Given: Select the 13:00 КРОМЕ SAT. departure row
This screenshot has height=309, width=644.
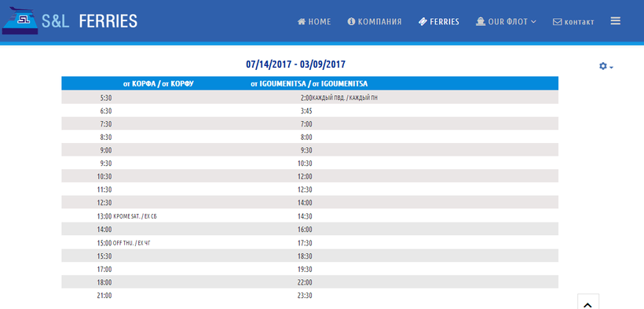Looking at the screenshot, I should coord(309,216).
